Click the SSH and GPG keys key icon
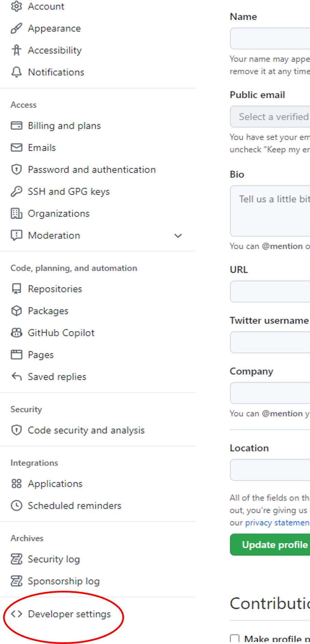 16,191
